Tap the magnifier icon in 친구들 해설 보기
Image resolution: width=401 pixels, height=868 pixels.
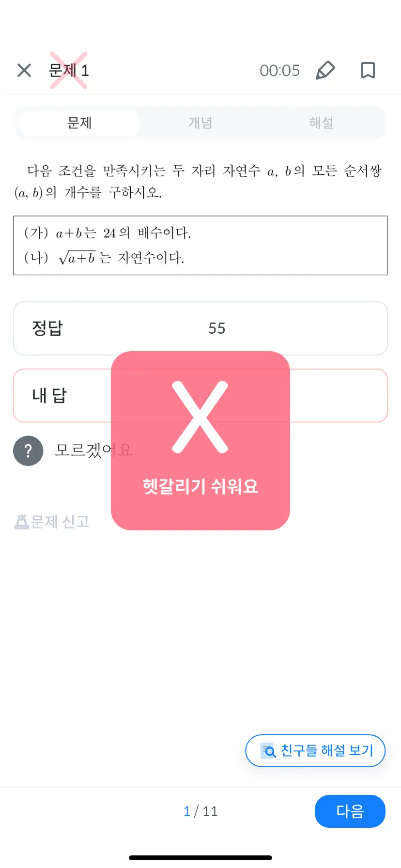(268, 751)
